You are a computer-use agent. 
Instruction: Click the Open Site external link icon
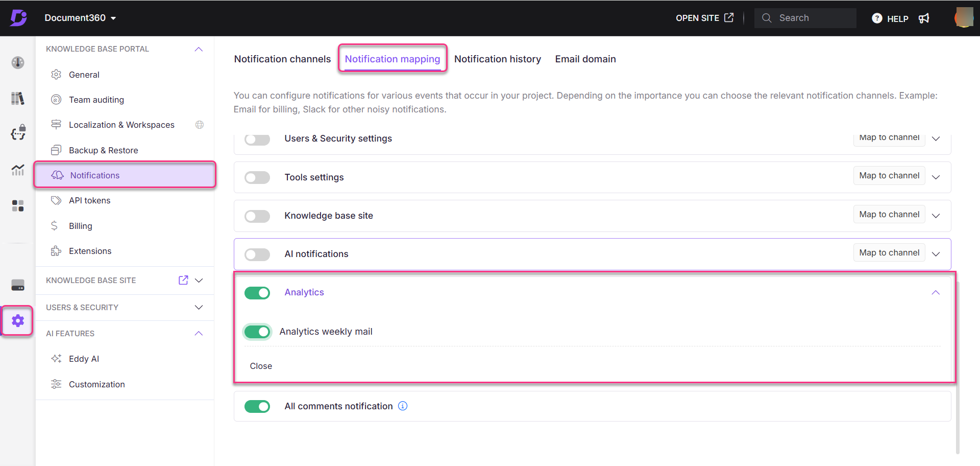(729, 17)
